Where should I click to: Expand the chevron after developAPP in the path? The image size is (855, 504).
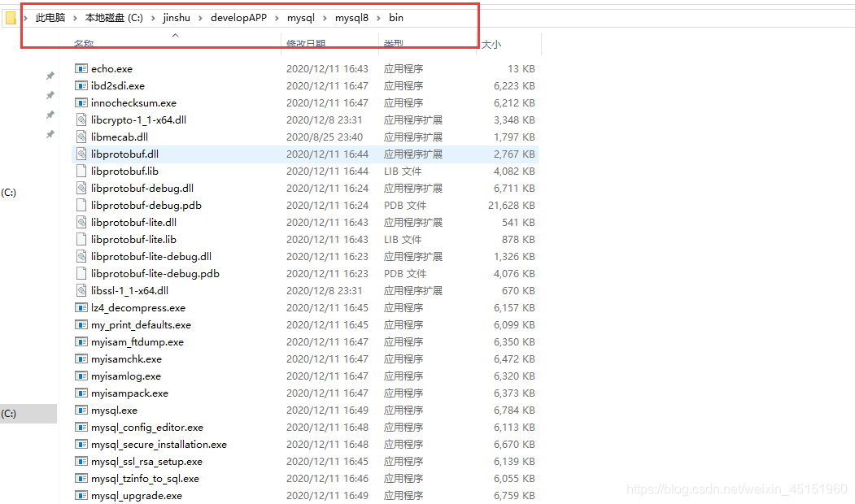[x=277, y=18]
